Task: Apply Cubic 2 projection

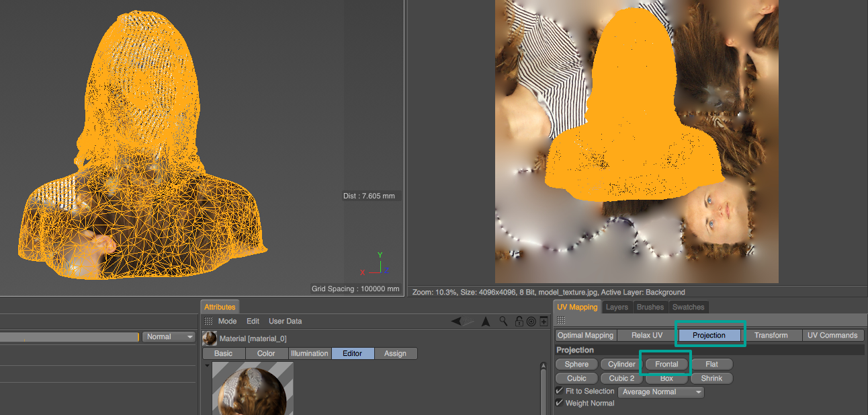Action: tap(621, 378)
